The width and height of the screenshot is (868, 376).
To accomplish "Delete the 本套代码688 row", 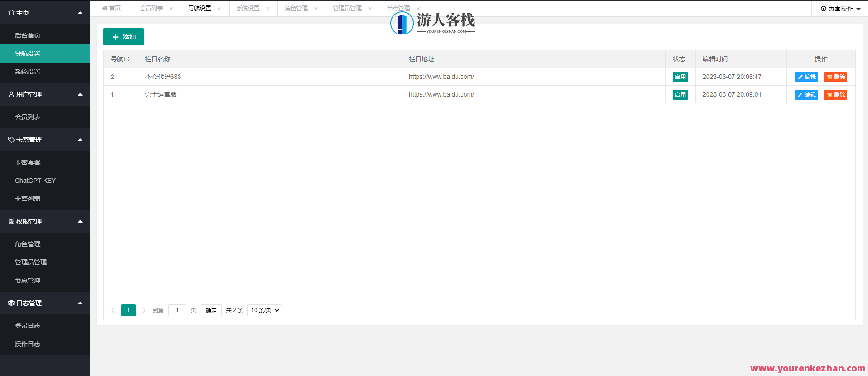I will pyautogui.click(x=835, y=77).
